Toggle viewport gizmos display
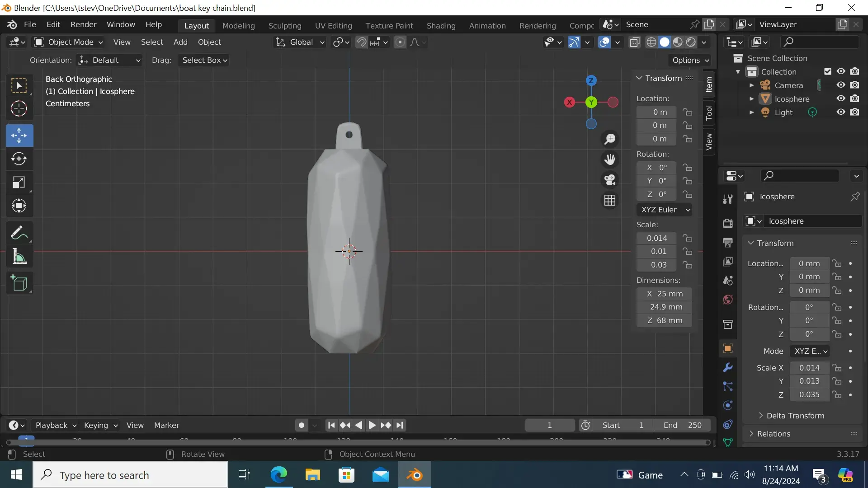868x488 pixels. click(574, 42)
